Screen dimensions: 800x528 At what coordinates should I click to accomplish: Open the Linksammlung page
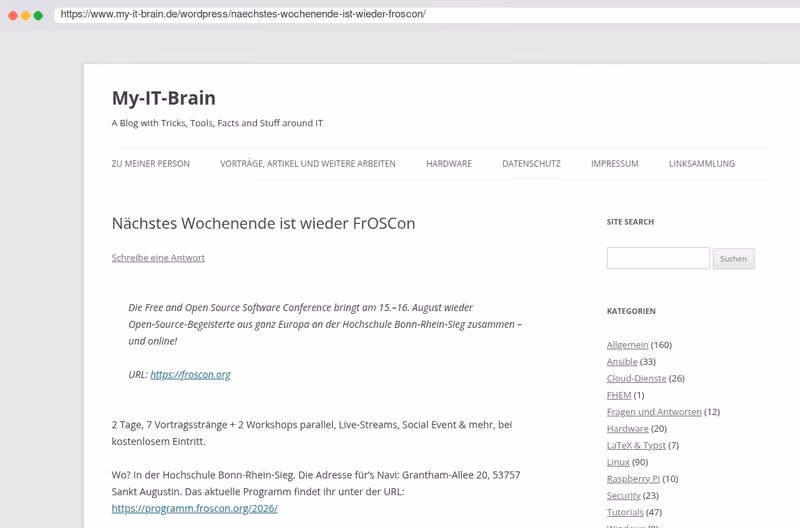pyautogui.click(x=702, y=164)
